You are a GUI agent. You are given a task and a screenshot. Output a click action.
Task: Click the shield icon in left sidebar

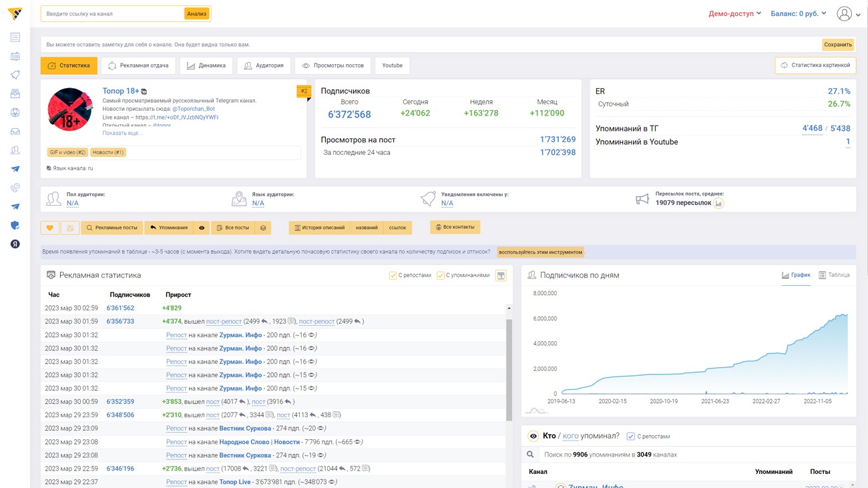coord(15,226)
